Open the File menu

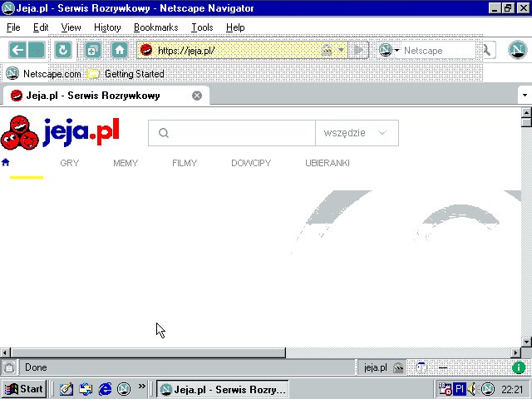[13, 27]
